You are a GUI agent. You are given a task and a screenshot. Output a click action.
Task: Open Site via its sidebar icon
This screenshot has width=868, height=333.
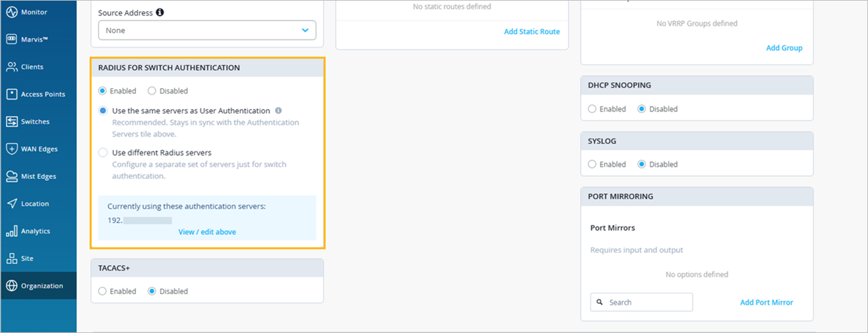pyautogui.click(x=11, y=259)
